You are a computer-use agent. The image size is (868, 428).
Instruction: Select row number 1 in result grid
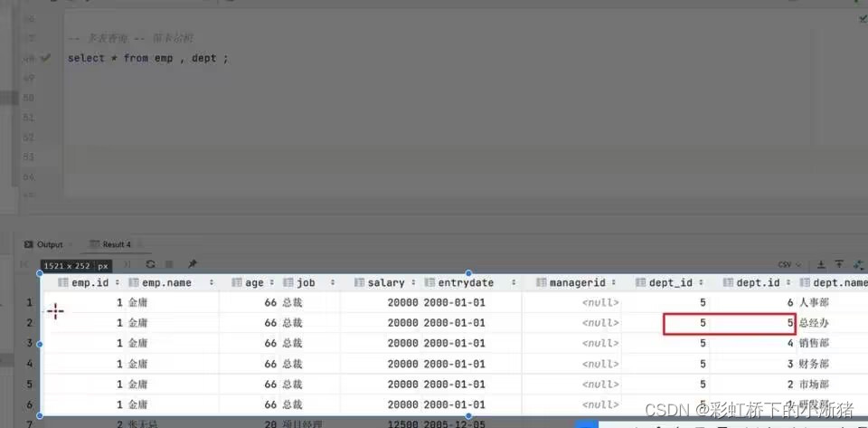pyautogui.click(x=29, y=303)
